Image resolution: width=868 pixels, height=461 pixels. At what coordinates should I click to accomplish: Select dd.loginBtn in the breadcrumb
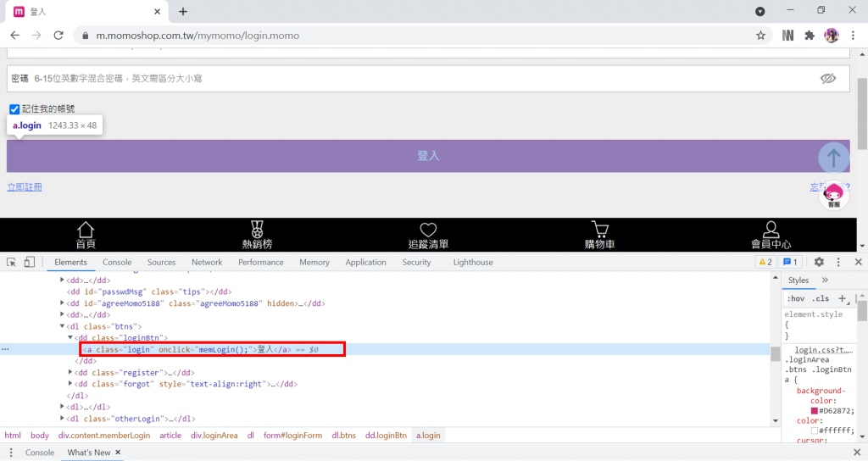386,436
